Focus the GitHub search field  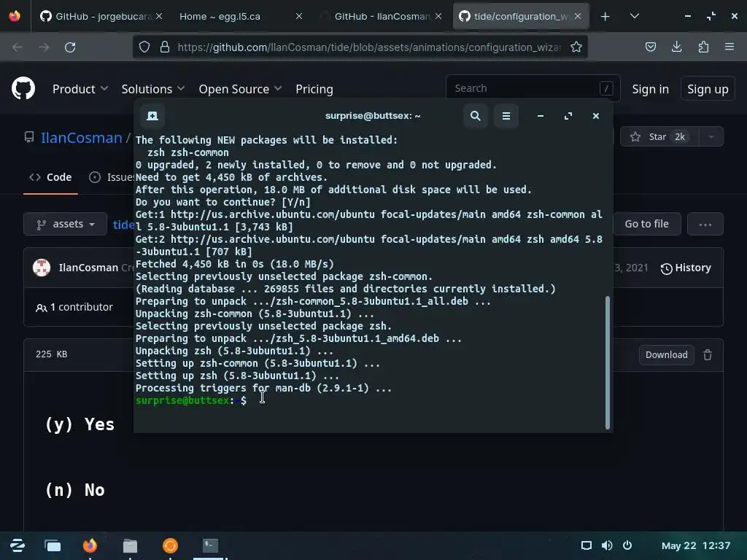533,88
